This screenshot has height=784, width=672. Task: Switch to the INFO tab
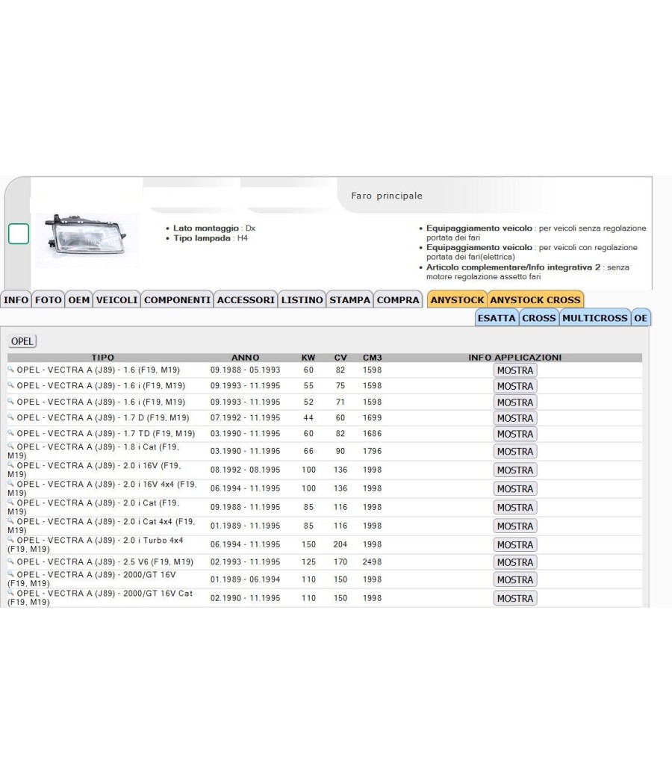point(16,299)
